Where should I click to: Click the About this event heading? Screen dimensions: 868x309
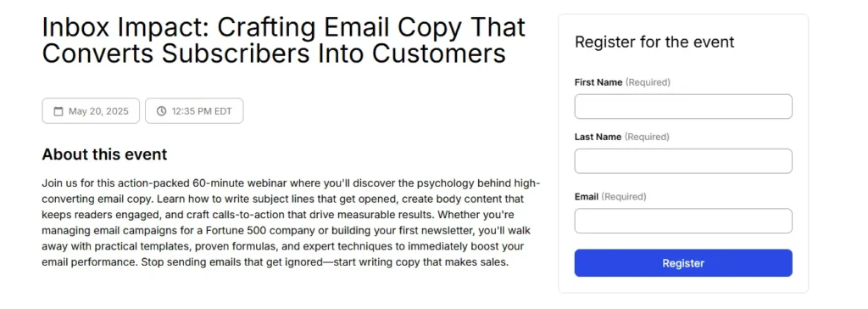pos(104,154)
